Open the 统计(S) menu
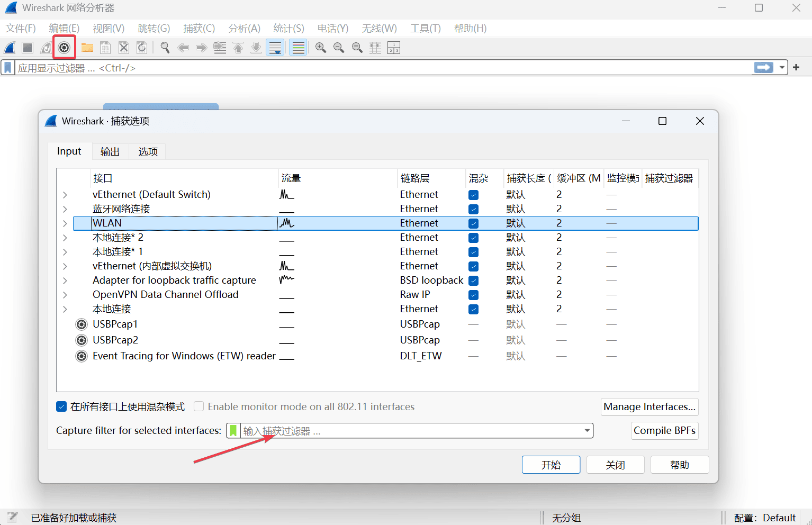The width and height of the screenshot is (812, 525). coord(288,29)
